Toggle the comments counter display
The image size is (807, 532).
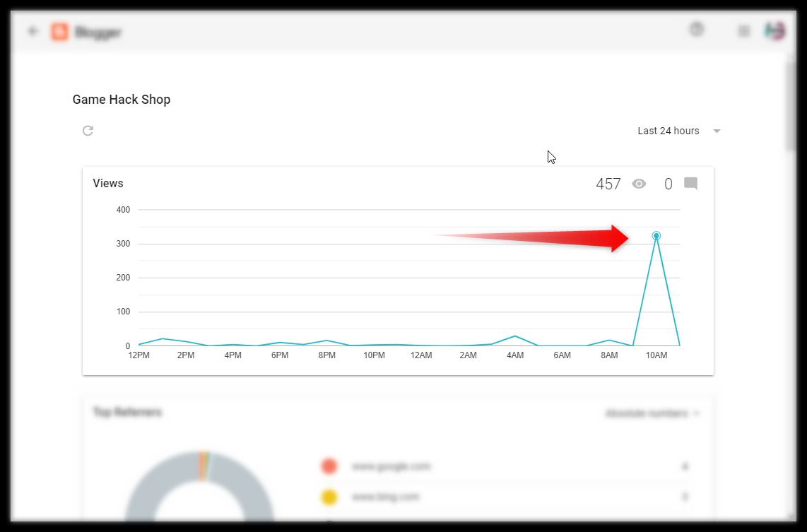click(x=690, y=183)
